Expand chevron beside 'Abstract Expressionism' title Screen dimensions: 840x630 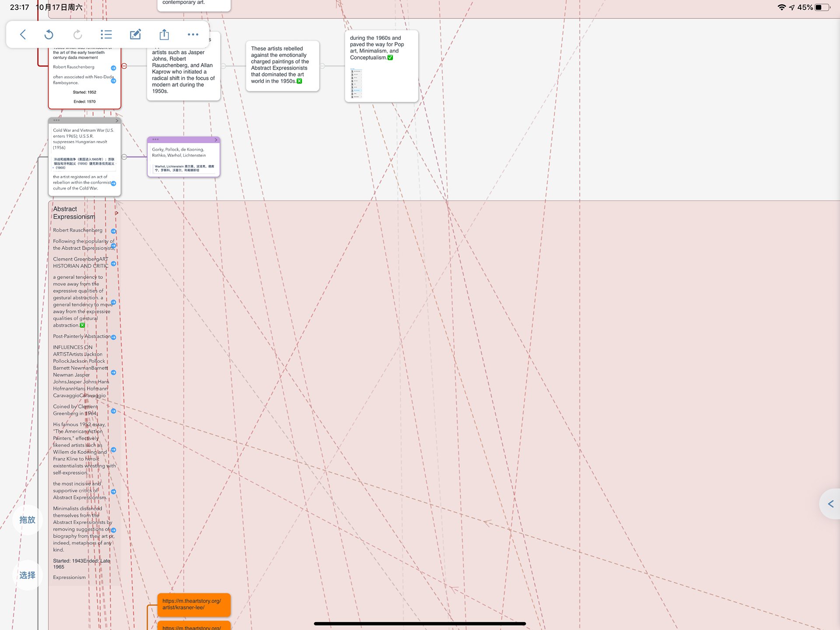click(x=117, y=213)
